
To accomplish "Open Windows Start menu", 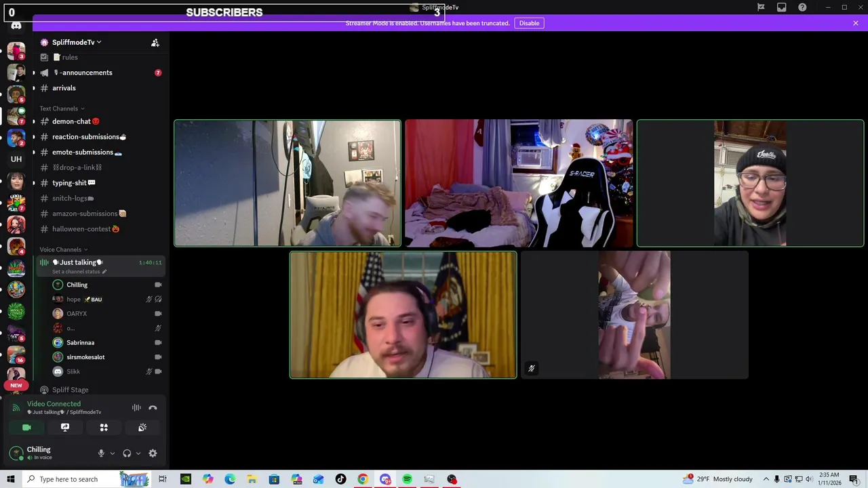I will tap(10, 479).
